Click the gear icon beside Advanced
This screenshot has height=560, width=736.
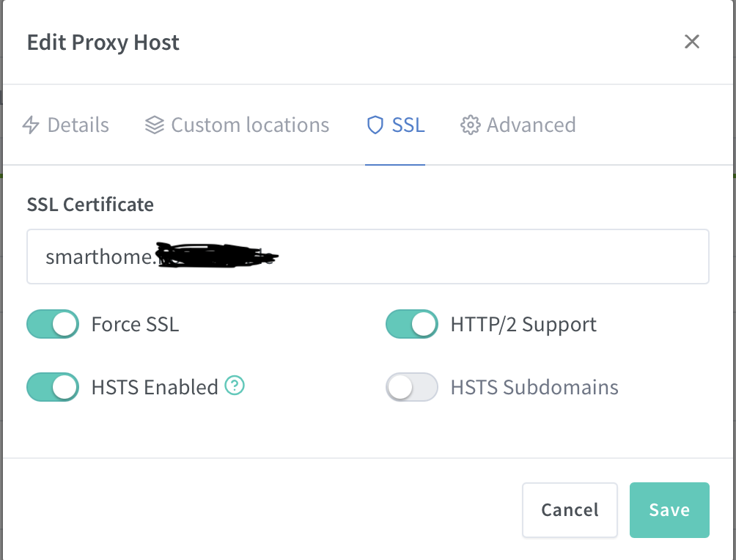coord(470,125)
